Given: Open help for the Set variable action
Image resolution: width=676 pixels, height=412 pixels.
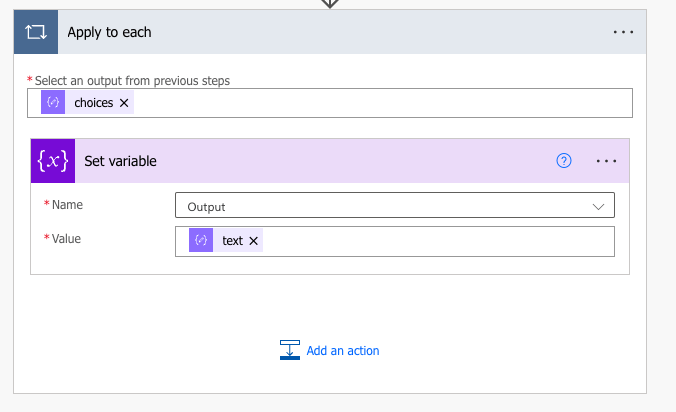Looking at the screenshot, I should [564, 161].
